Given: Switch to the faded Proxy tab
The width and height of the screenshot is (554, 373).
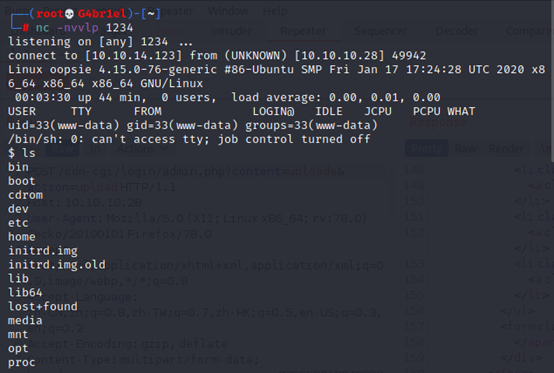Looking at the screenshot, I should pos(169,31).
